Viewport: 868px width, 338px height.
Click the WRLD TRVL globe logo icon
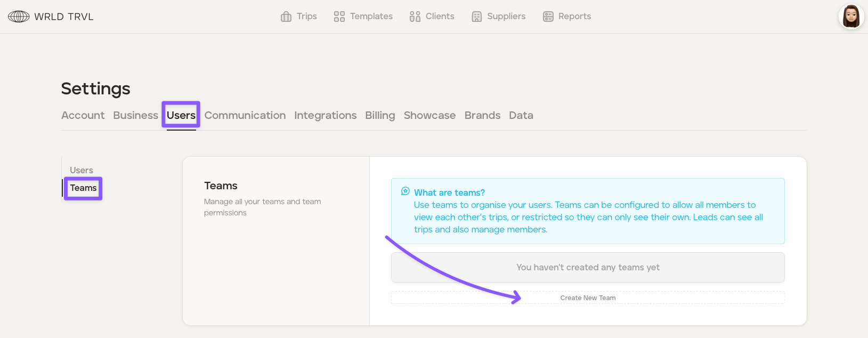coord(19,17)
